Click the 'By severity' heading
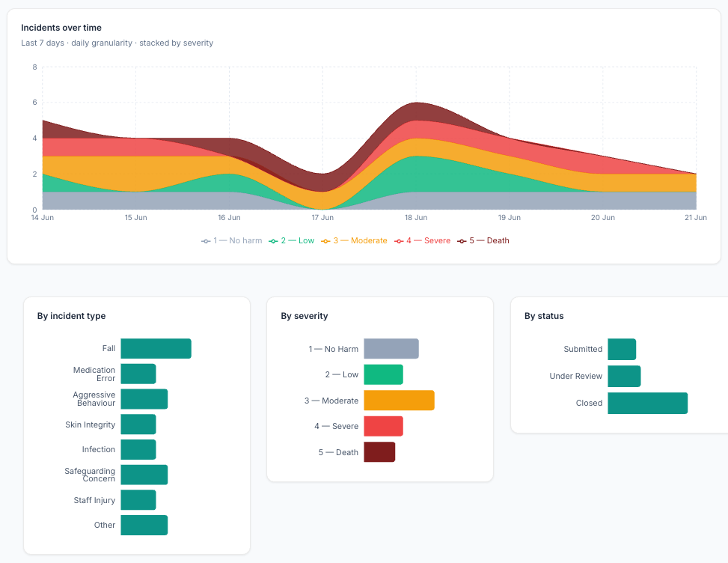This screenshot has height=563, width=728. (x=304, y=316)
